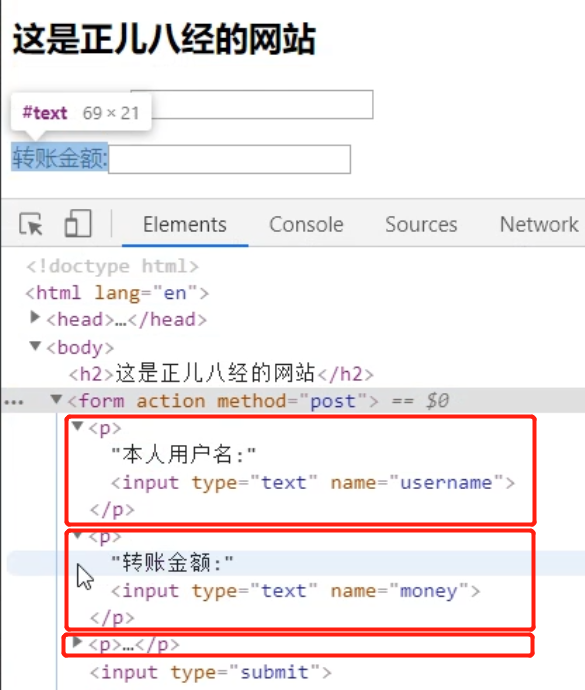Focus the username text field on page
Screen dimensions: 585x690
(252, 104)
